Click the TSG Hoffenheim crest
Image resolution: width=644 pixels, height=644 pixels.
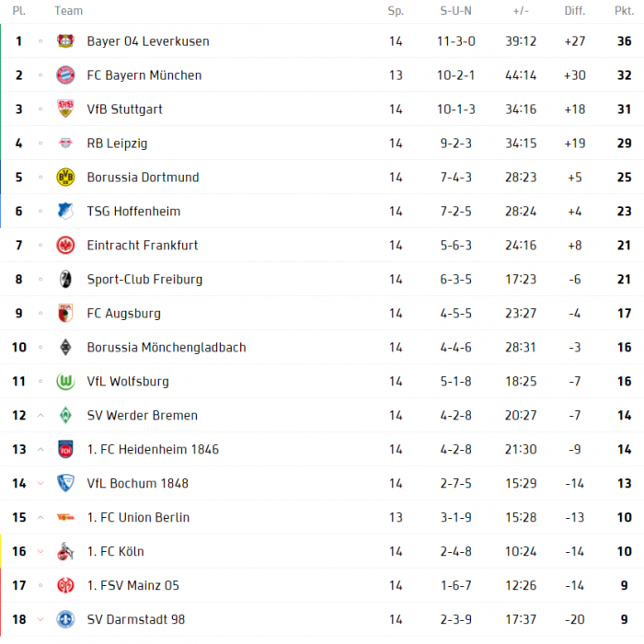(65, 211)
